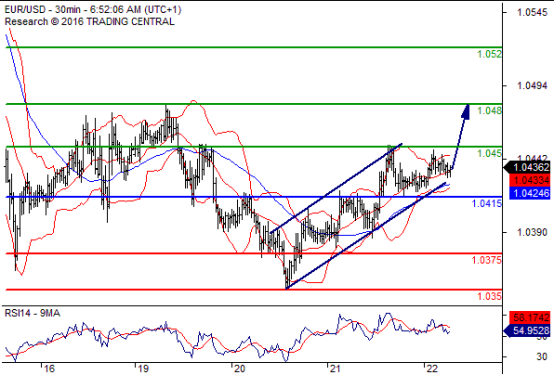Click the EUR/USD 30min chart title

click(93, 9)
